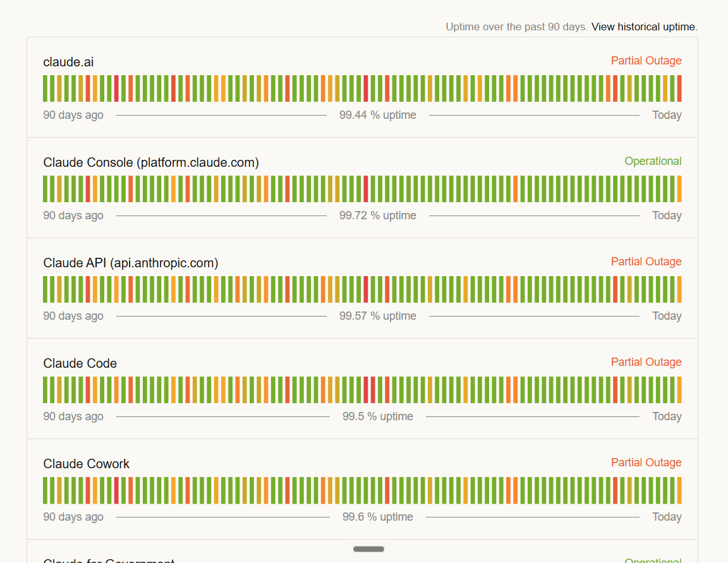The image size is (728, 563).
Task: Click '90 days ago' under Claude API bars
Action: coord(73,316)
